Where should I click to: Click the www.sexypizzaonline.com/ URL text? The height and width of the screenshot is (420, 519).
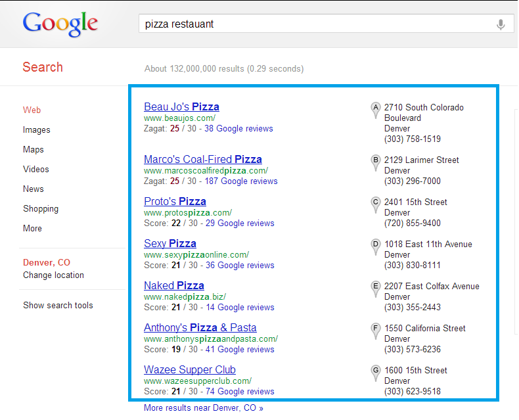(196, 255)
